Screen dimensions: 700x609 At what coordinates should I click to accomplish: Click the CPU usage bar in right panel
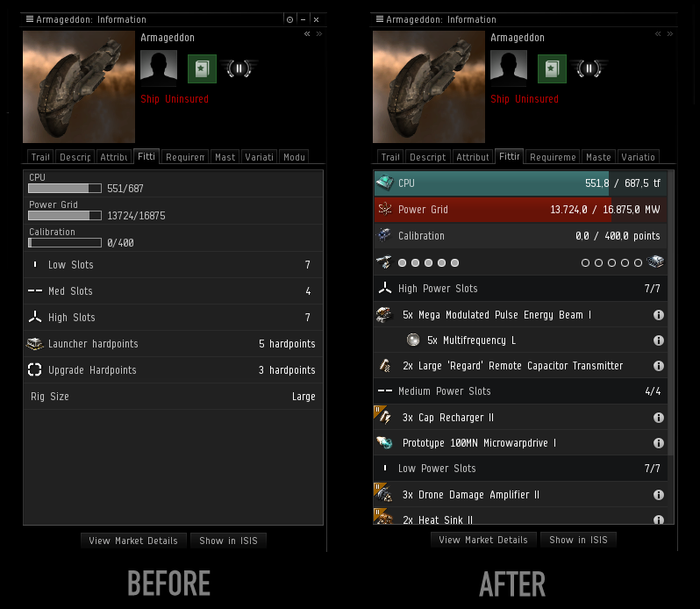click(x=521, y=183)
